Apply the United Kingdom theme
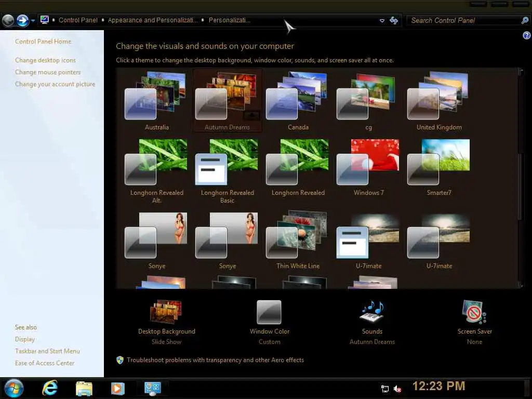The width and height of the screenshot is (532, 399). (x=439, y=101)
